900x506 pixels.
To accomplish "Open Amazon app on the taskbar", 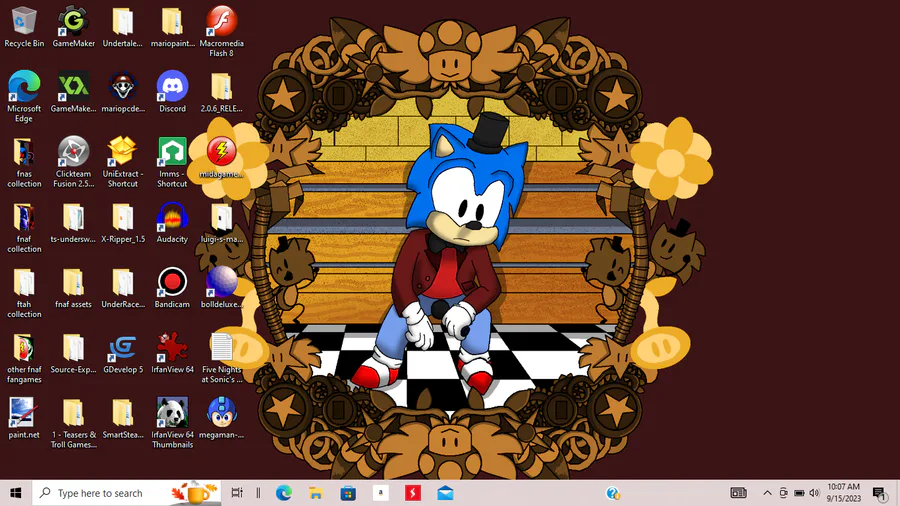I will [380, 493].
